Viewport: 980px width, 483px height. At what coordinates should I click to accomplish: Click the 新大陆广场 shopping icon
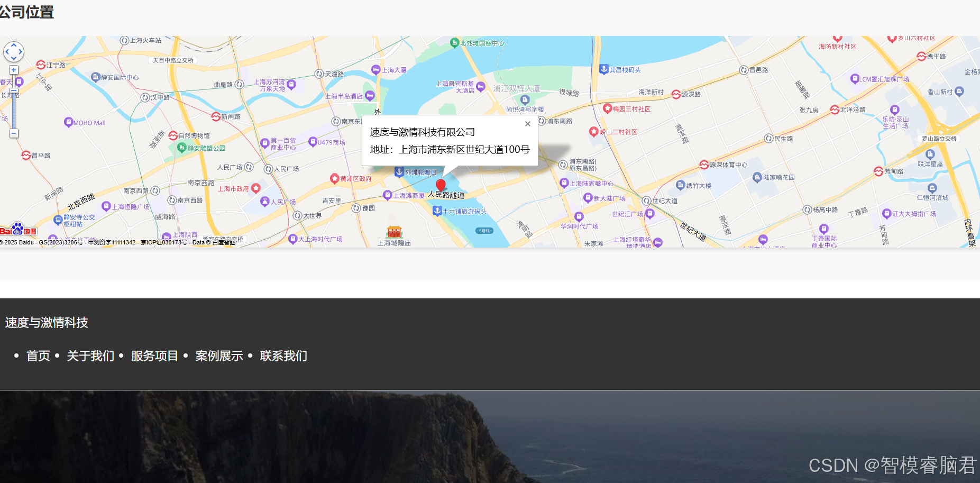point(588,198)
